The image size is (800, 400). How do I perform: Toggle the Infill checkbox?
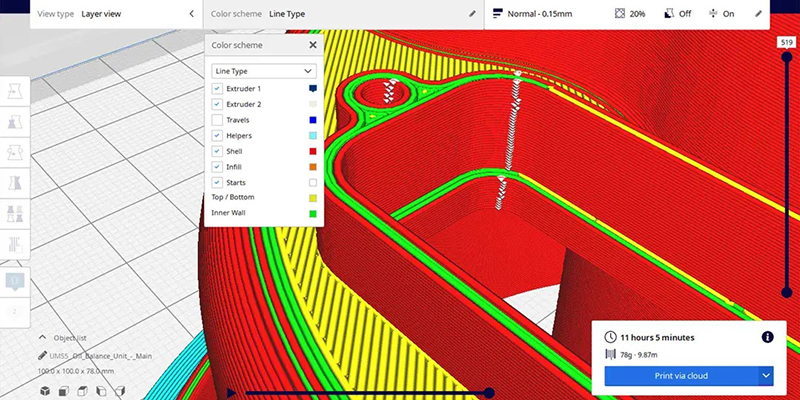point(217,167)
